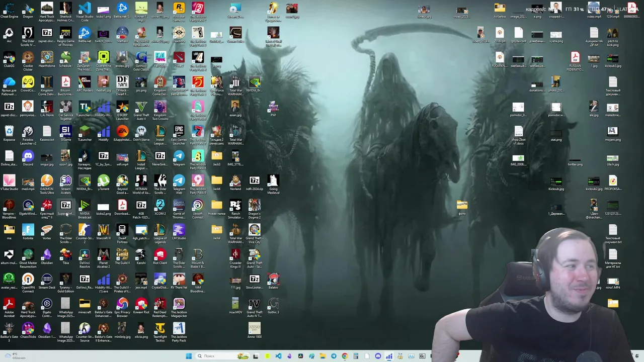Select the Dota 2 shortcut

pyautogui.click(x=179, y=58)
